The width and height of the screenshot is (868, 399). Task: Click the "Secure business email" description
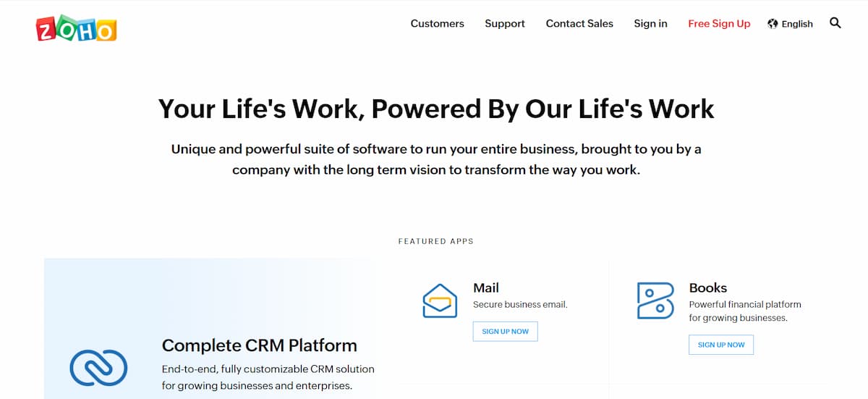[520, 305]
